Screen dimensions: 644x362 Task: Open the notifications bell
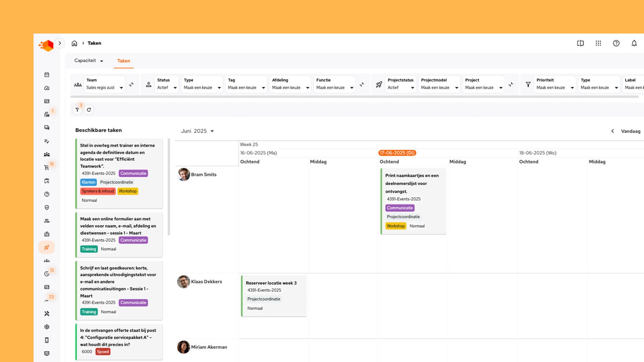(x=634, y=43)
